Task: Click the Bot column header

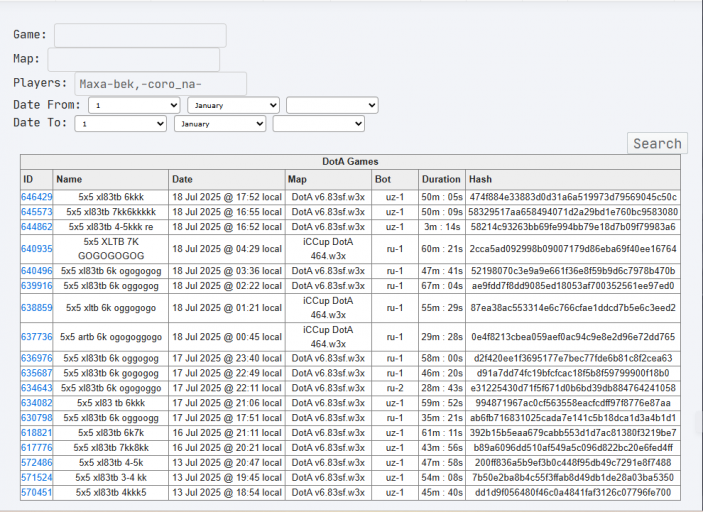Action: [x=395, y=179]
